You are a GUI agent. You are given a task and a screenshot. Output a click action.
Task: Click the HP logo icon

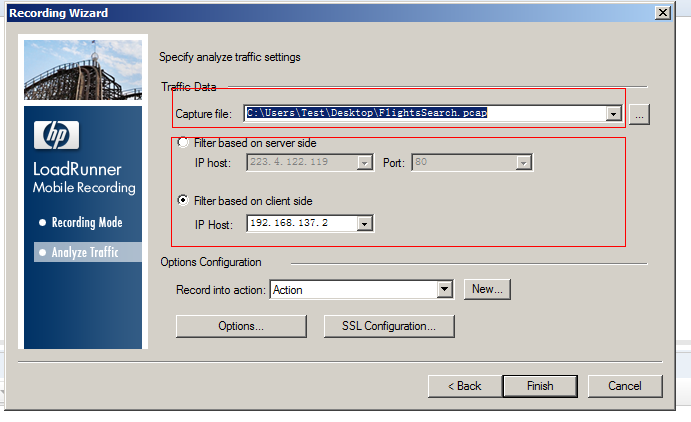[56, 135]
